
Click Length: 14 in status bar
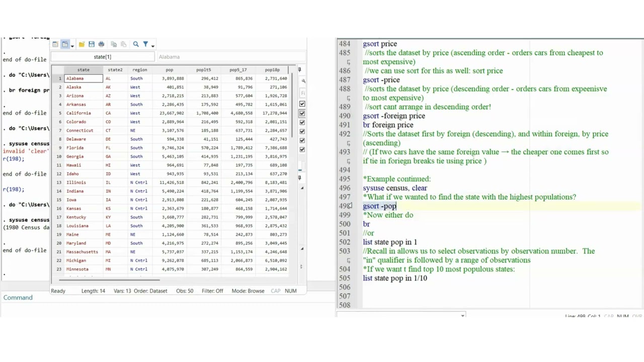coord(93,291)
